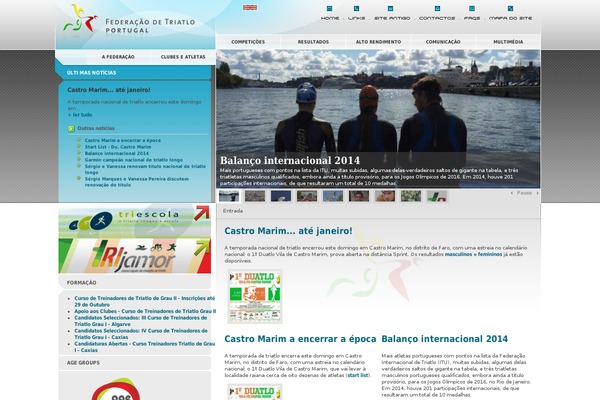The image size is (600, 400).
Task: Click the 'Entrada' breadcrumb text
Action: click(233, 211)
